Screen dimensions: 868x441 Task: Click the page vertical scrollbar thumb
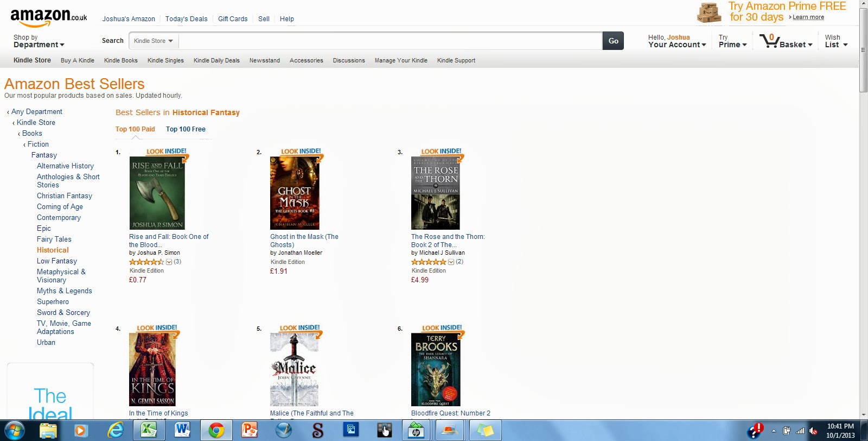(x=863, y=51)
